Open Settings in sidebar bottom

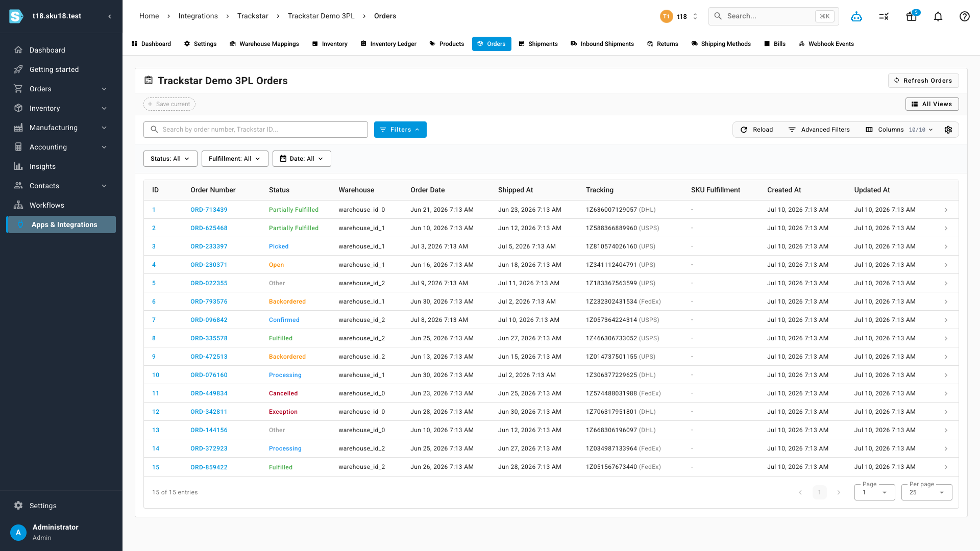[x=61, y=506]
